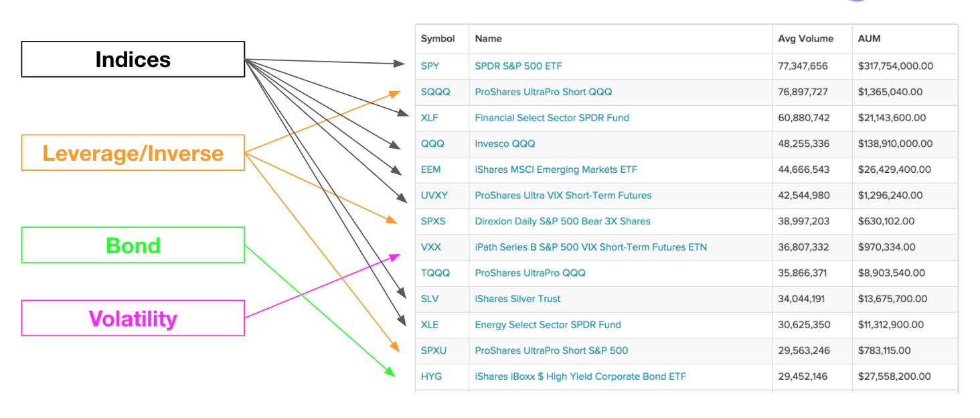Screen dimensions: 980x418
Task: Open Energy Select Sector SPDR Fund link
Action: [x=548, y=325]
